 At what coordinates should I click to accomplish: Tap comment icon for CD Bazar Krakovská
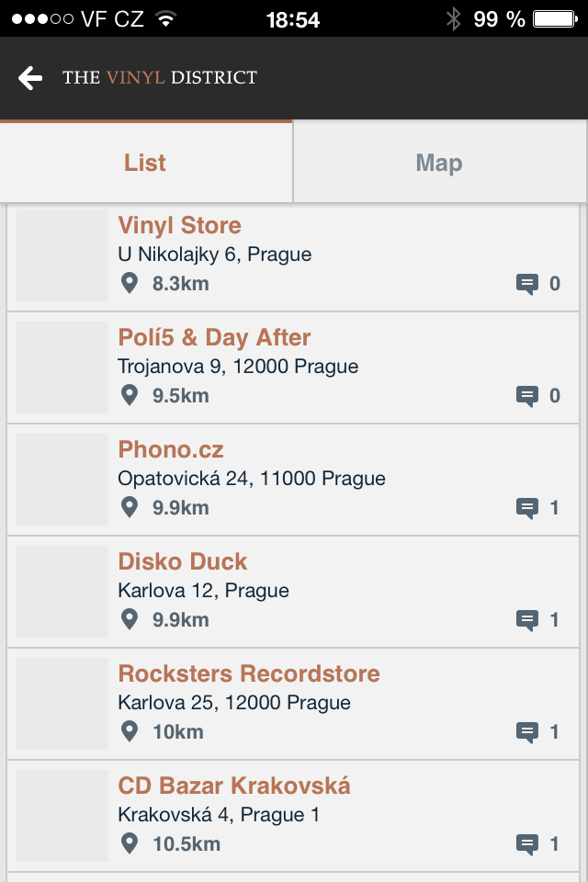pyautogui.click(x=526, y=844)
